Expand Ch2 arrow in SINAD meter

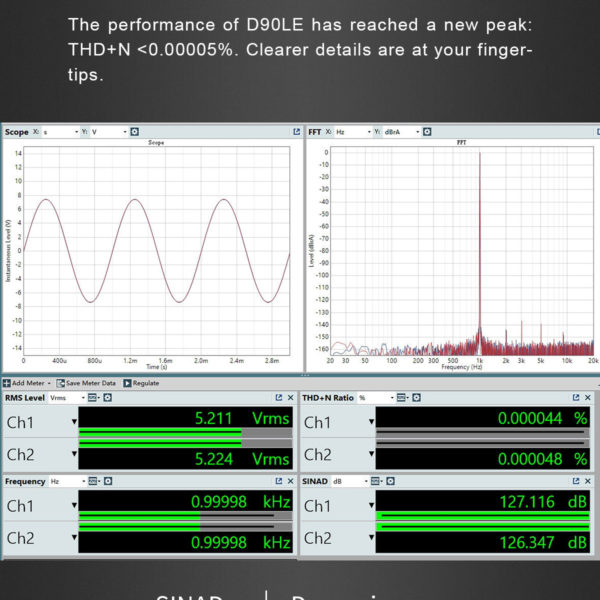[371, 537]
